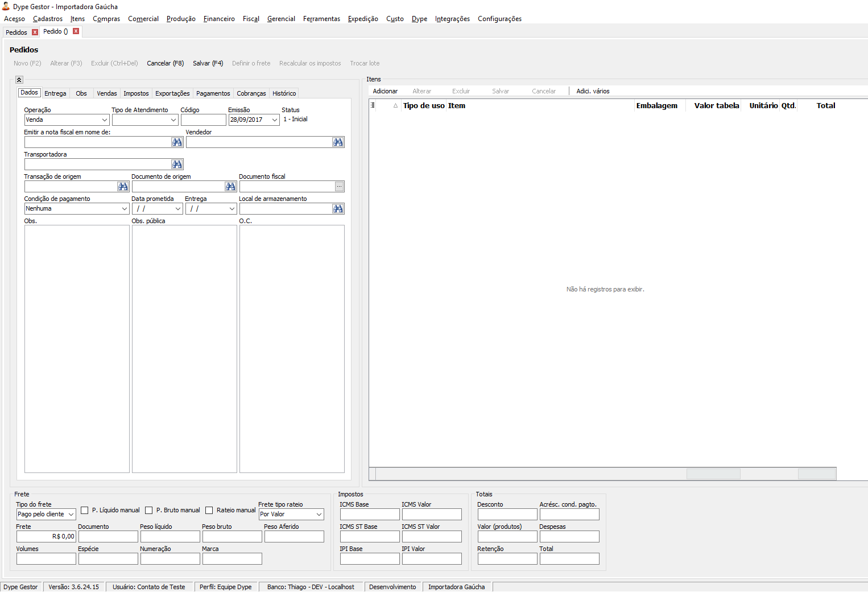Switch to the Impostos tab
The image size is (868, 592).
coord(136,93)
